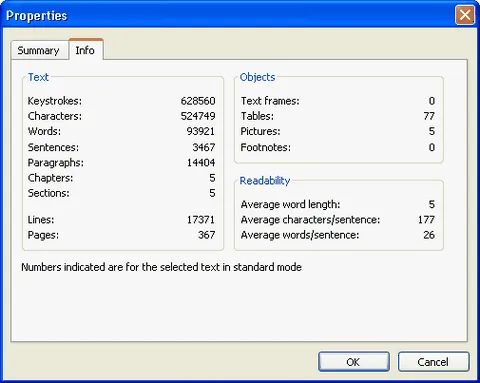This screenshot has height=383, width=480.
Task: Dismiss dialog with the Cancel button
Action: point(433,362)
